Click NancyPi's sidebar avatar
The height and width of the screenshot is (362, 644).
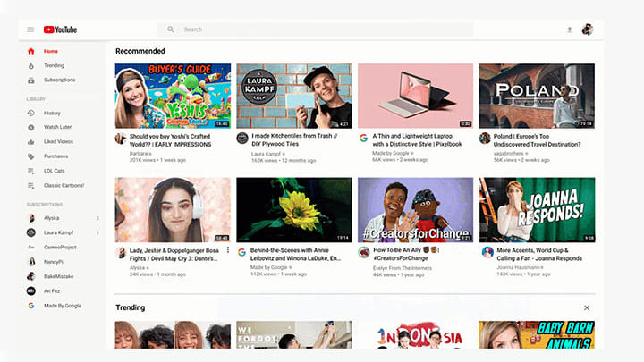tap(30, 262)
